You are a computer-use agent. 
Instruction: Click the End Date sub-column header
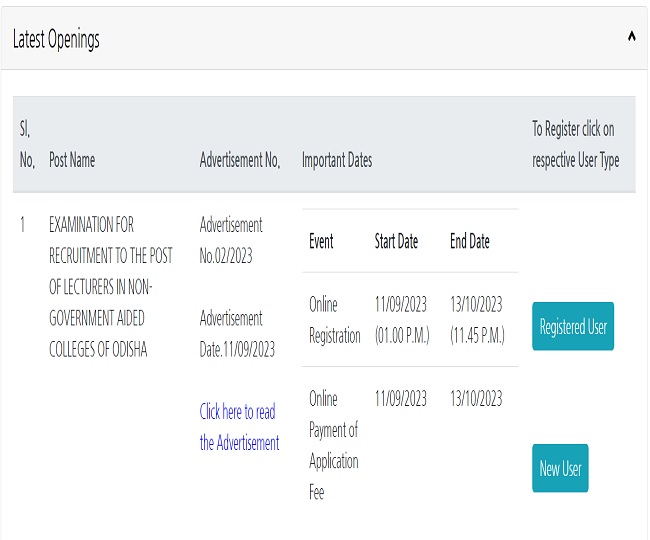click(469, 242)
